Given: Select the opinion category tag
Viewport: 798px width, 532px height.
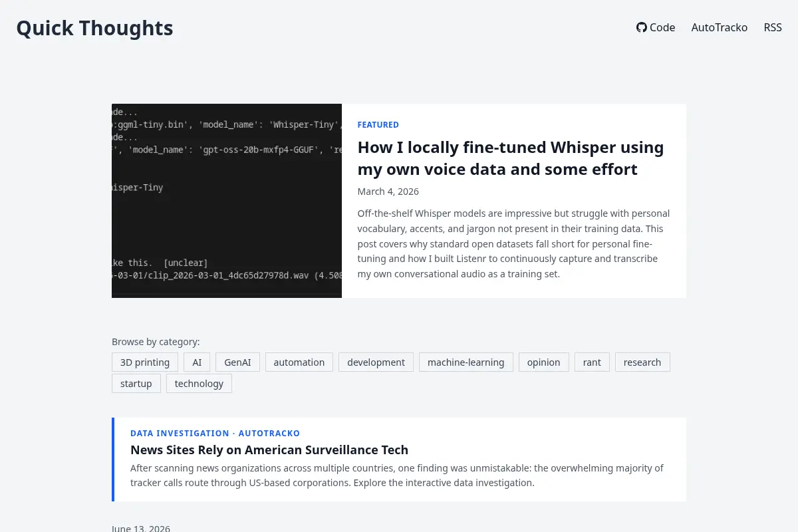Looking at the screenshot, I should [544, 362].
